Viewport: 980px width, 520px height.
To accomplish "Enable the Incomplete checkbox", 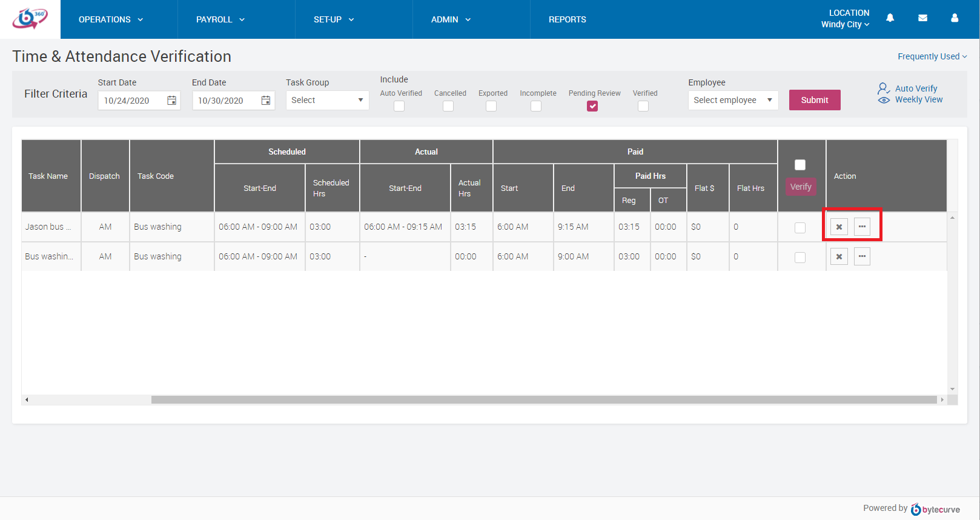I will tap(536, 106).
